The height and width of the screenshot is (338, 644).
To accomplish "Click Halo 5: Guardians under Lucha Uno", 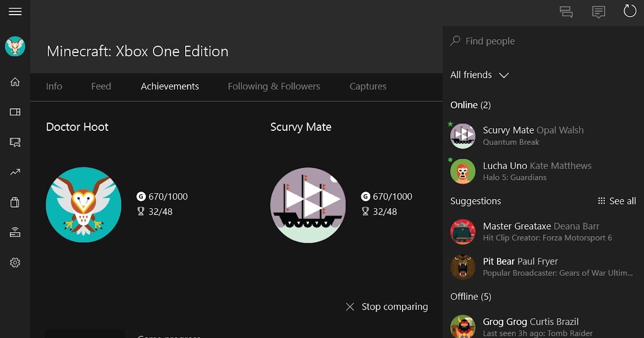I will click(x=515, y=178).
